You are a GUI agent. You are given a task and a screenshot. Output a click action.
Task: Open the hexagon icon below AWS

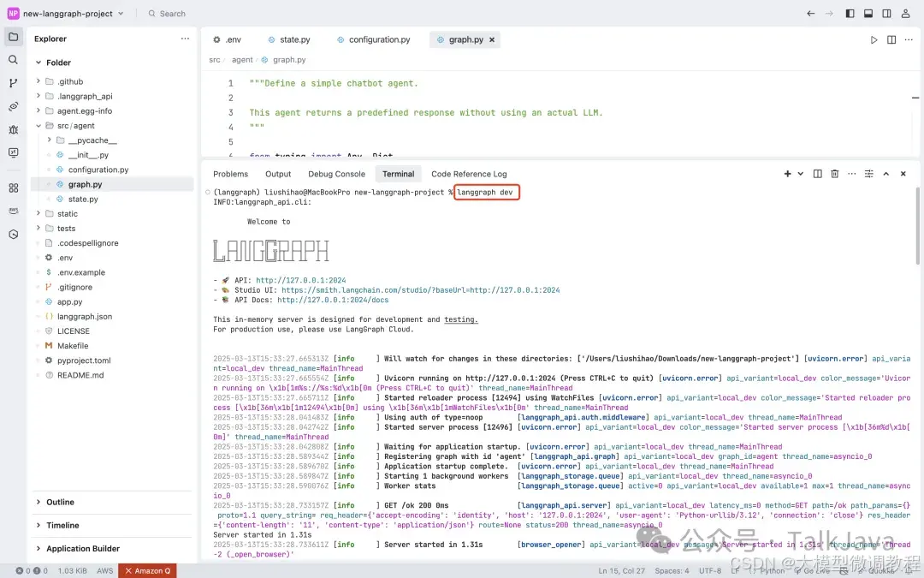[x=13, y=234]
